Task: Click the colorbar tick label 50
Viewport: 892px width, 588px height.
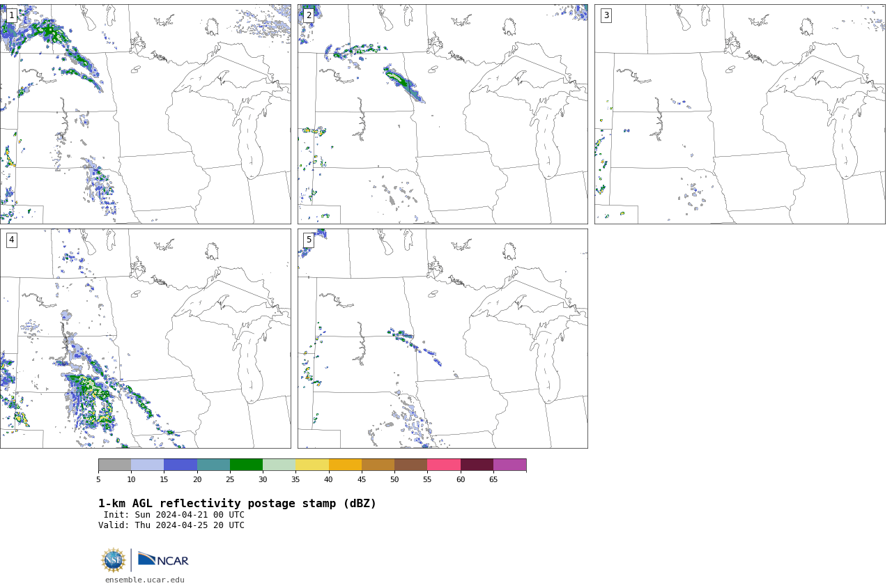Action: click(394, 479)
